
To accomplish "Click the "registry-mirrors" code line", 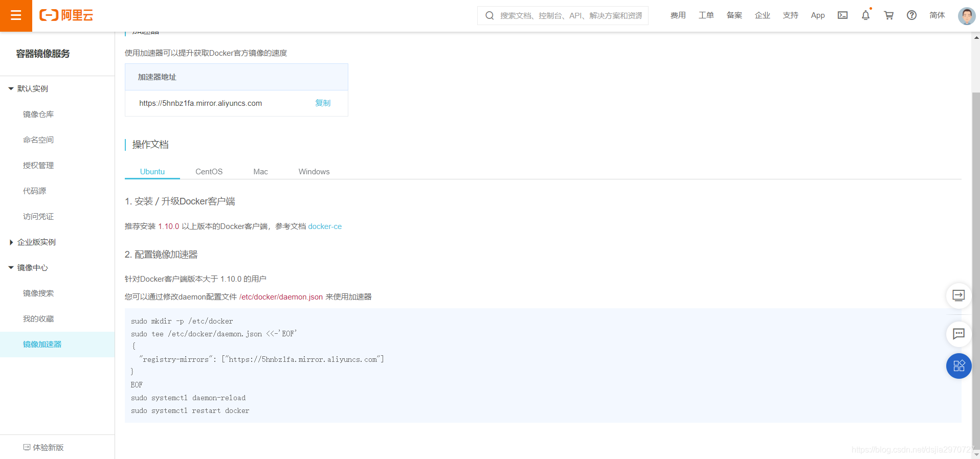I will click(261, 360).
